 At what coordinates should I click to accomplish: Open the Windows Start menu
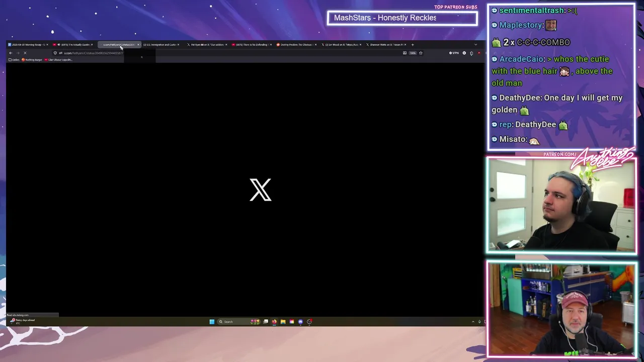[212, 322]
